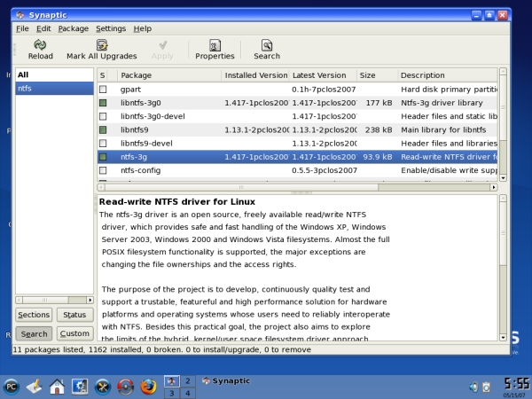Click the description pane vertical scrollbar thumb

[x=503, y=234]
